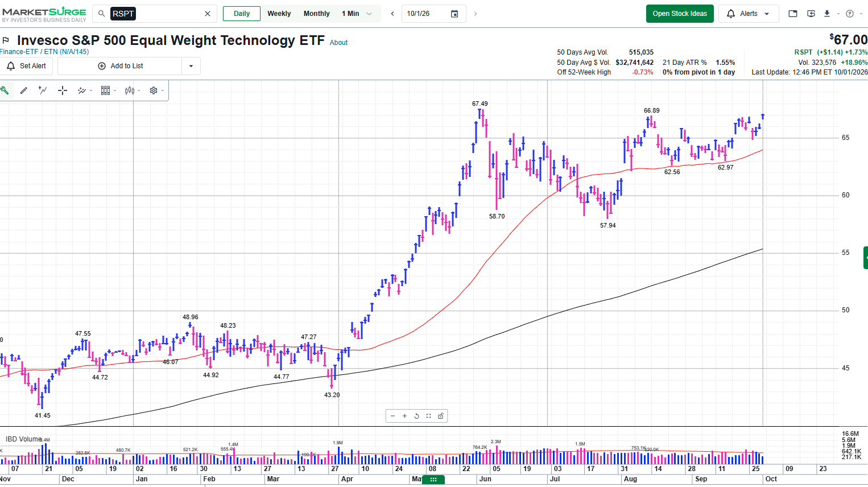868x487 pixels.
Task: Open the help question mark menu
Action: tap(850, 14)
